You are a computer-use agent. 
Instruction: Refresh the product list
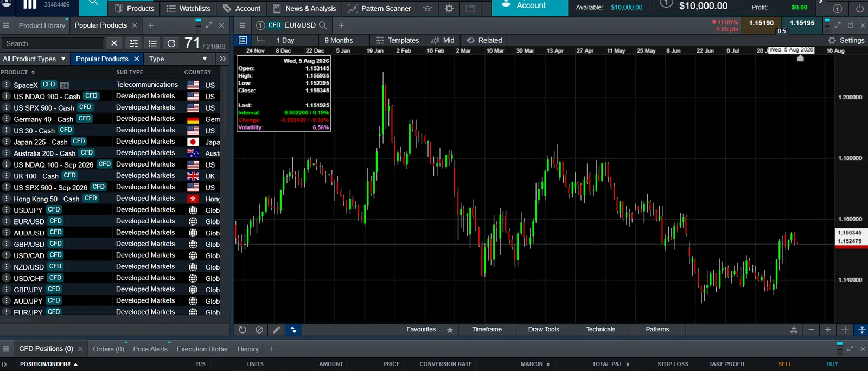pyautogui.click(x=171, y=43)
